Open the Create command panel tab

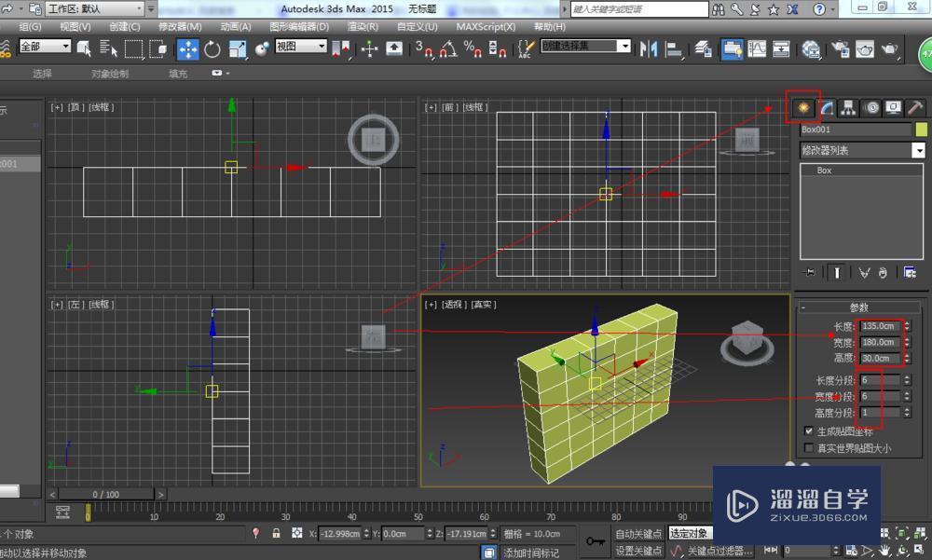[x=803, y=107]
